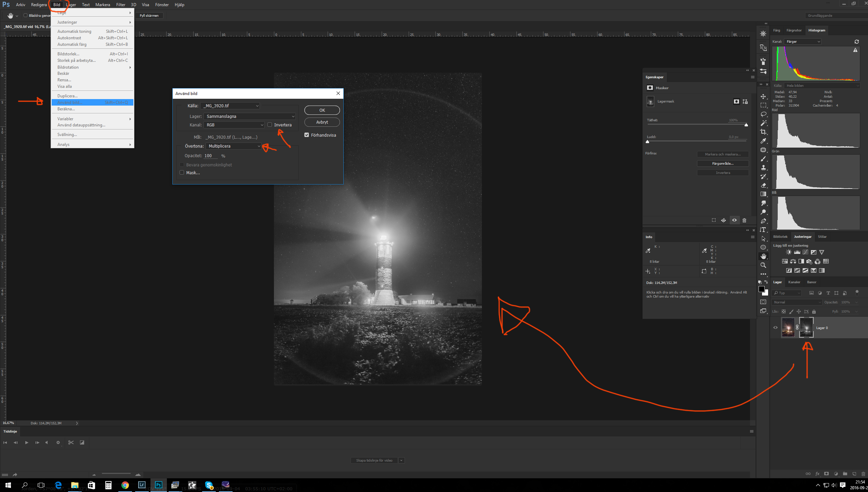The height and width of the screenshot is (492, 868).
Task: Switch to the Kanaler tab
Action: coord(794,282)
